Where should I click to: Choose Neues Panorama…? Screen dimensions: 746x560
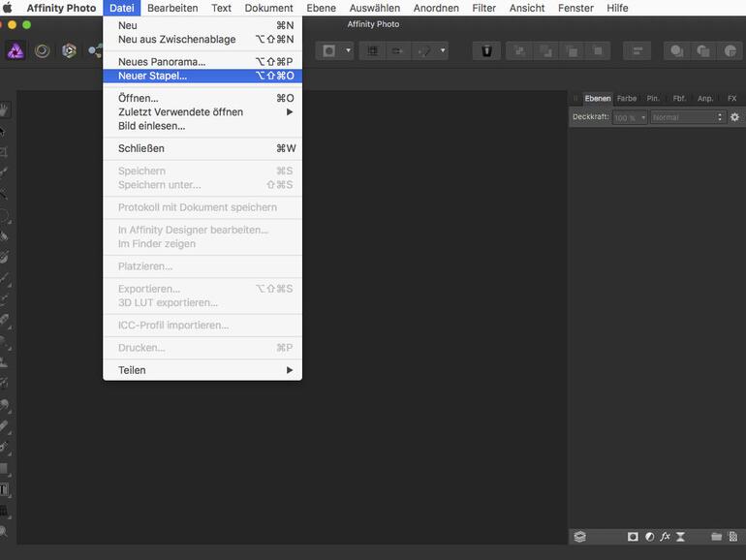point(202,62)
